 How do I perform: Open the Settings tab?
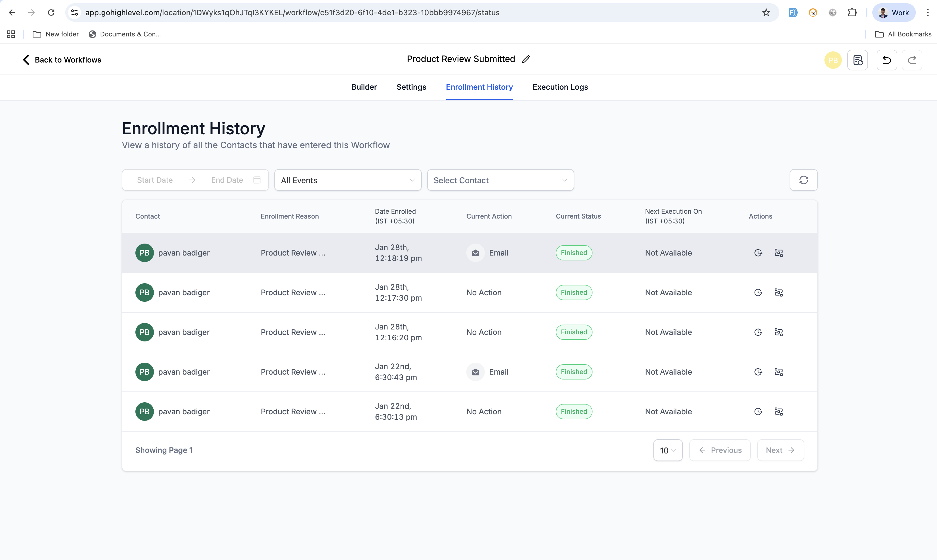(411, 87)
